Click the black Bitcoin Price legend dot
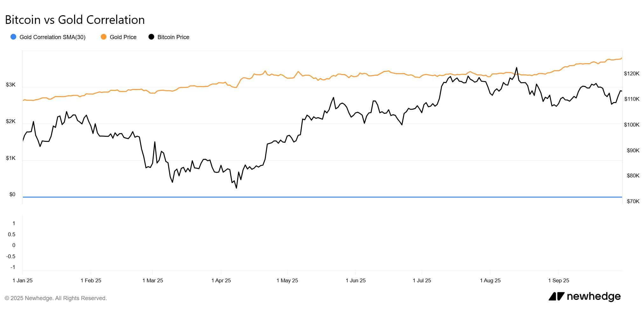 (x=151, y=37)
